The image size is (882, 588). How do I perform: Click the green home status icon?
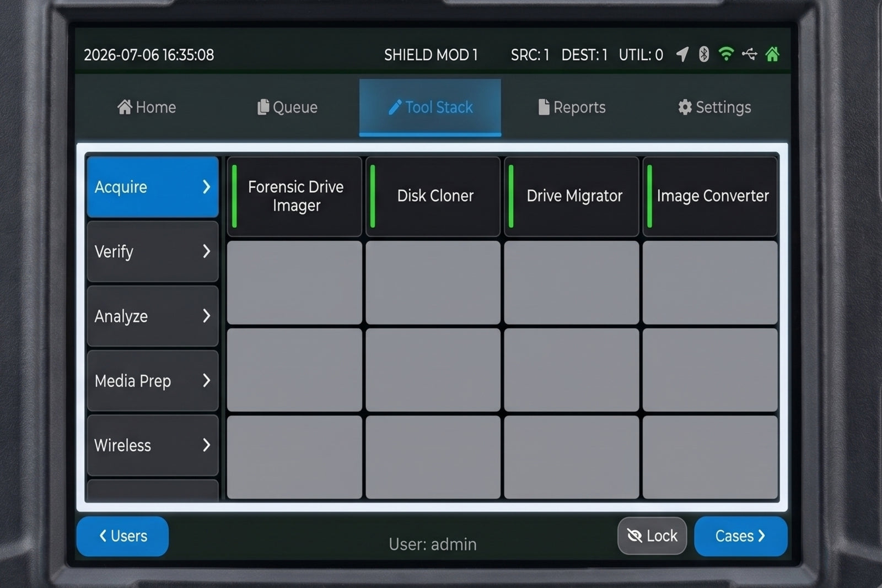[x=772, y=54]
